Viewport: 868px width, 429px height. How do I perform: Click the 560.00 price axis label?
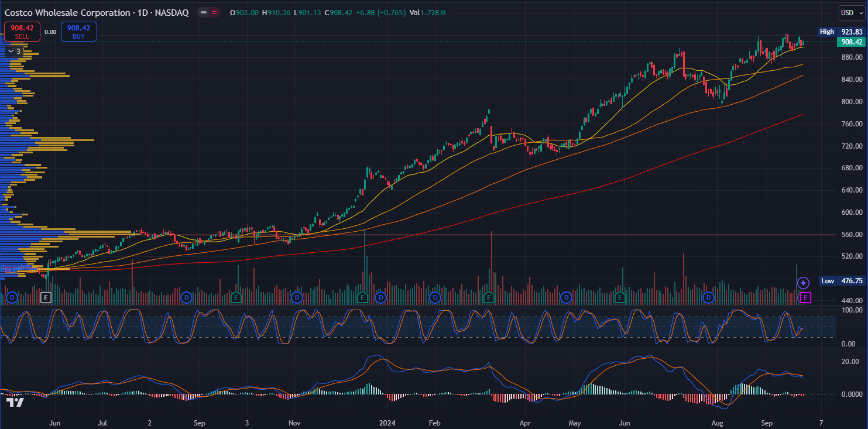coord(852,235)
